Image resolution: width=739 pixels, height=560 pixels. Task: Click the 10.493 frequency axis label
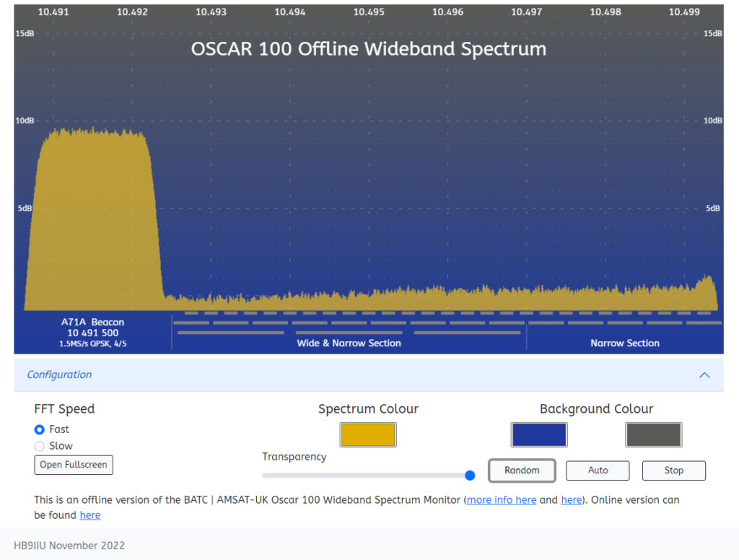(x=211, y=12)
